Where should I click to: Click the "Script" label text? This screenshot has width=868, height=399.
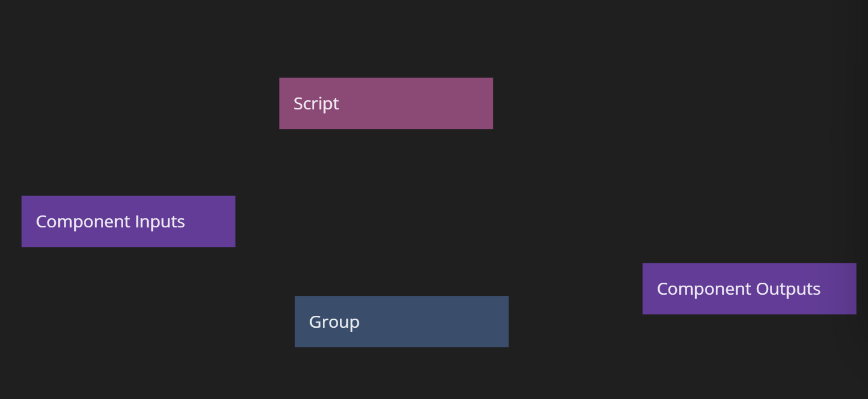click(x=316, y=104)
